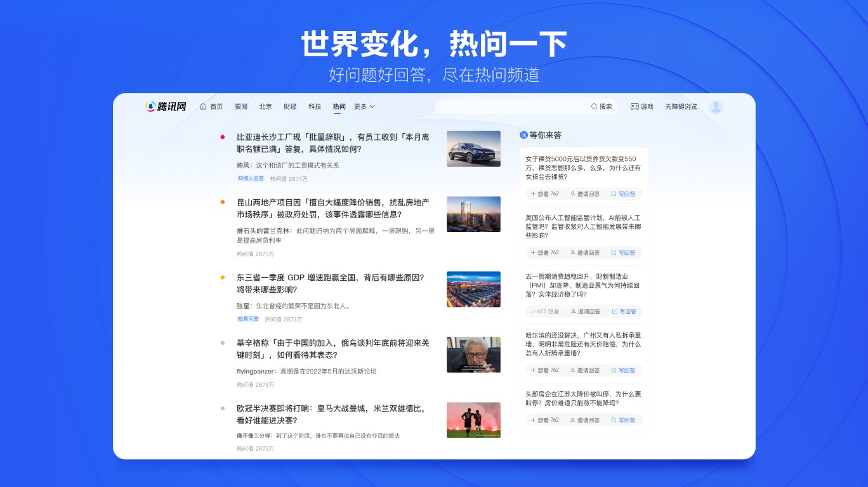Viewport: 868px width, 487px height.
Task: Open flyingpanzer's answer snippet
Action: pyautogui.click(x=306, y=371)
